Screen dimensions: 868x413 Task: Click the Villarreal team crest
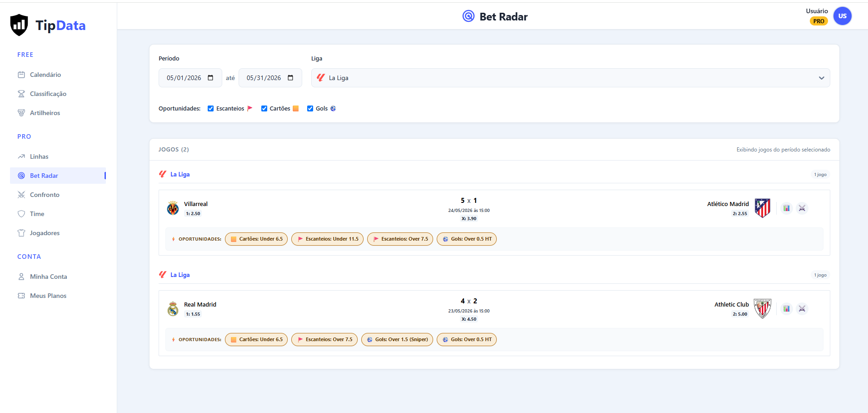click(173, 208)
